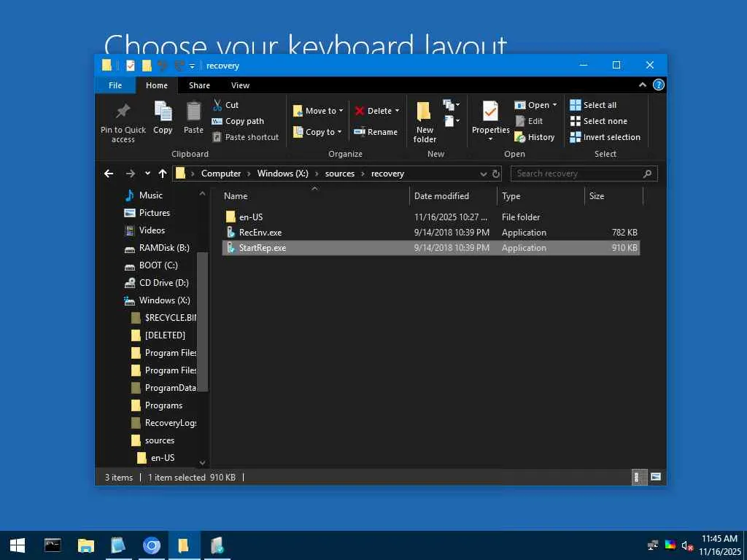Click the Cut scissors command

pos(225,105)
